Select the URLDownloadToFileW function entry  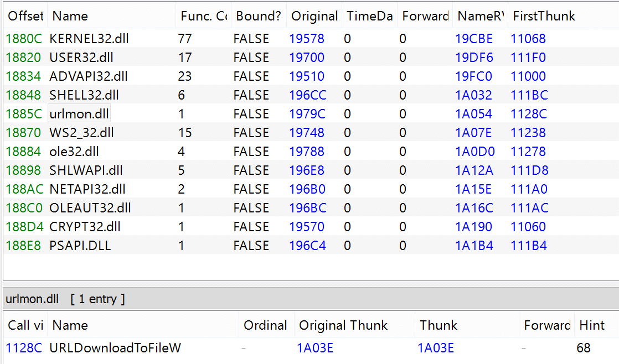312,348
